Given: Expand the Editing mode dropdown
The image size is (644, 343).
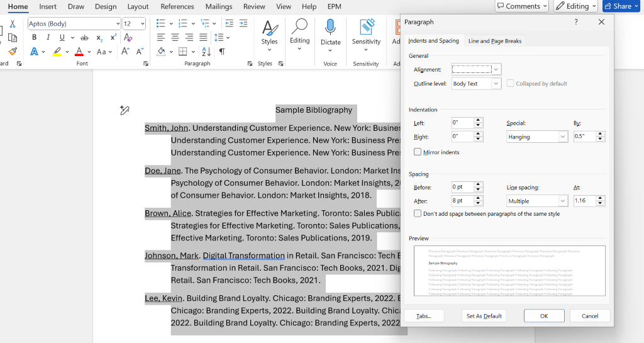Looking at the screenshot, I should pos(577,6).
